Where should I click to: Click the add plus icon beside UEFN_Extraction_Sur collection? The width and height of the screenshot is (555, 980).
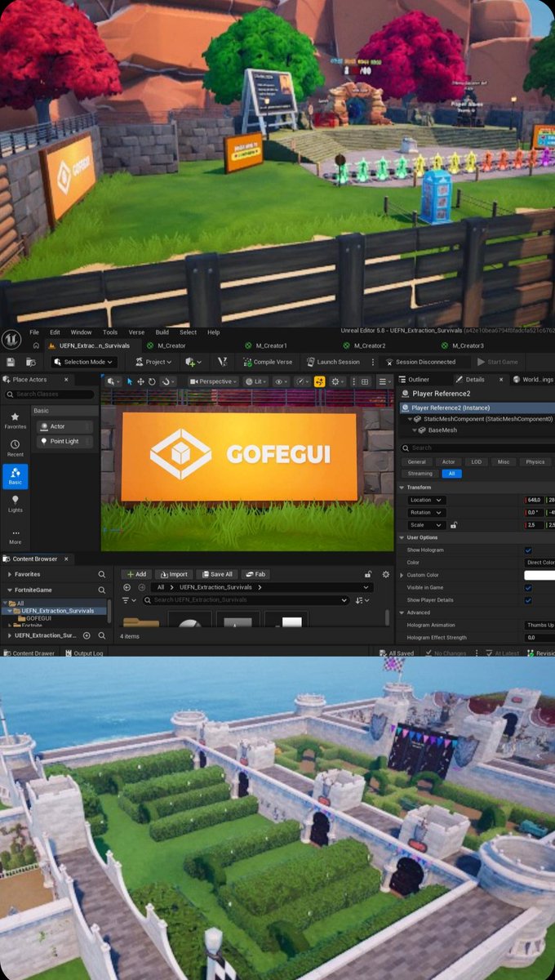click(87, 635)
